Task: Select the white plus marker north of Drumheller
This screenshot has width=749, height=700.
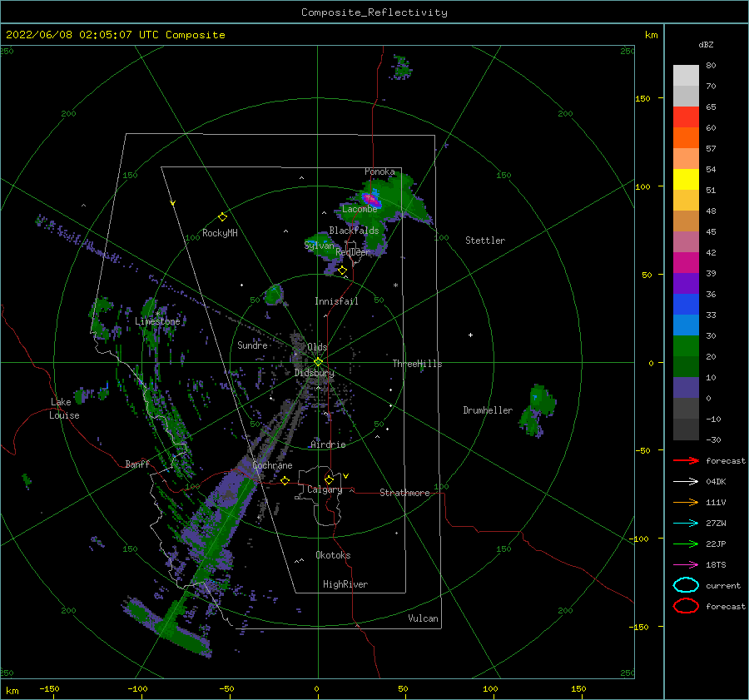Action: (x=470, y=335)
